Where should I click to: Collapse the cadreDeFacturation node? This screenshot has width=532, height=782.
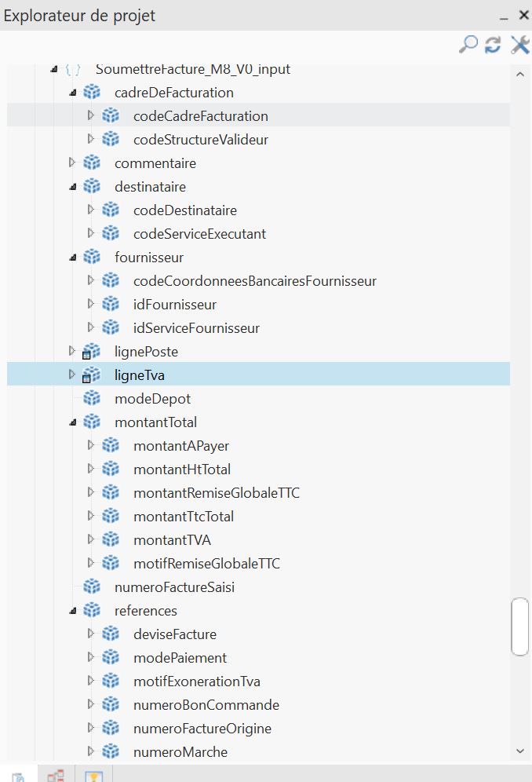pyautogui.click(x=73, y=93)
